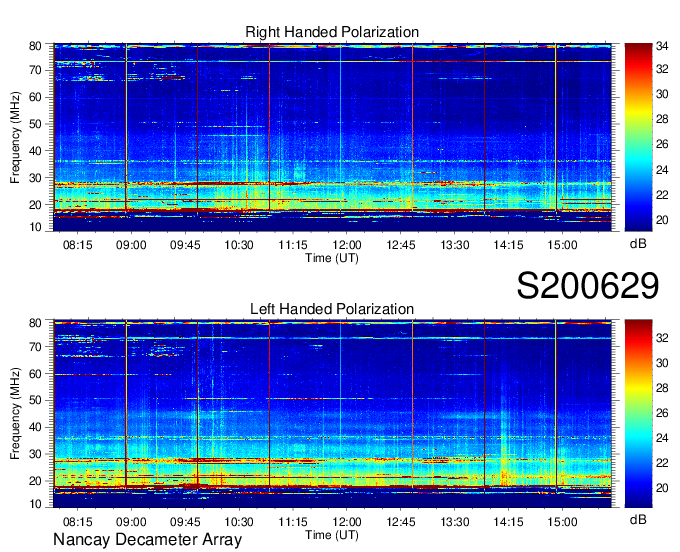Click the 11:15 tick of lower plot
680x552 pixels.
(x=293, y=522)
